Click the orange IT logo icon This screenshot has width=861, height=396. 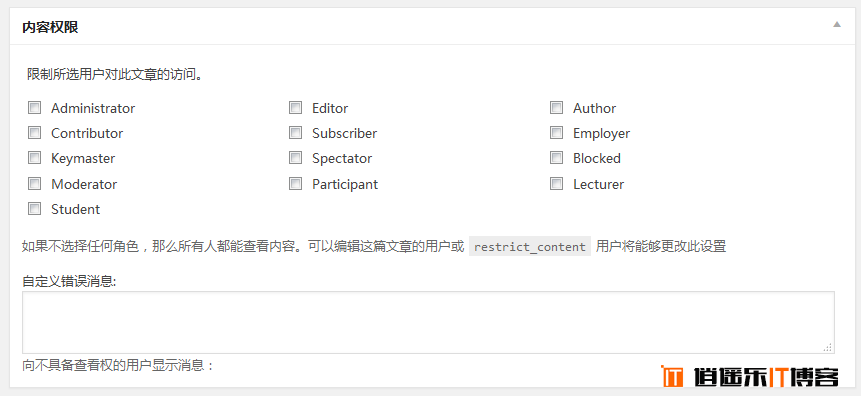coord(672,376)
